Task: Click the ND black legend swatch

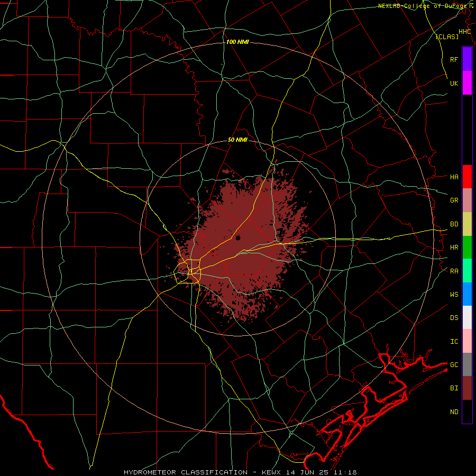Action: point(467,411)
